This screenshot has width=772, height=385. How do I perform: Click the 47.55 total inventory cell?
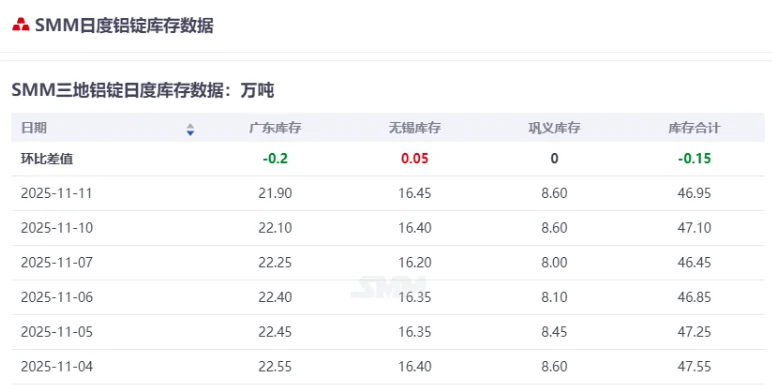(x=694, y=367)
